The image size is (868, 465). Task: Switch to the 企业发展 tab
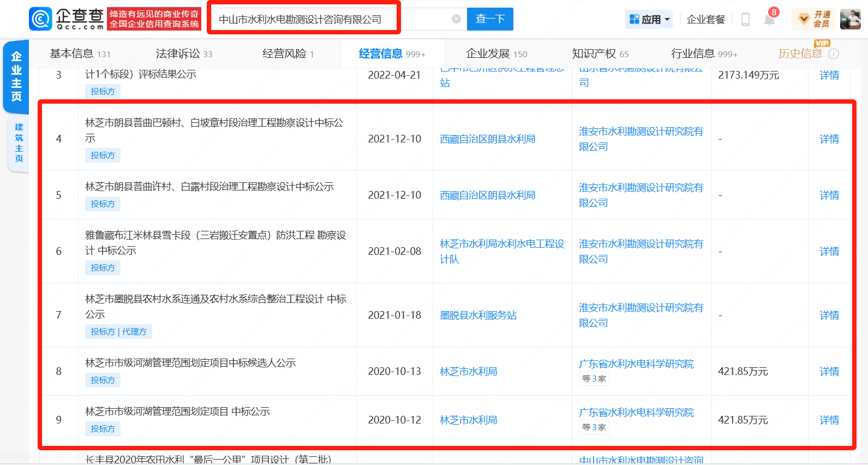(496, 53)
